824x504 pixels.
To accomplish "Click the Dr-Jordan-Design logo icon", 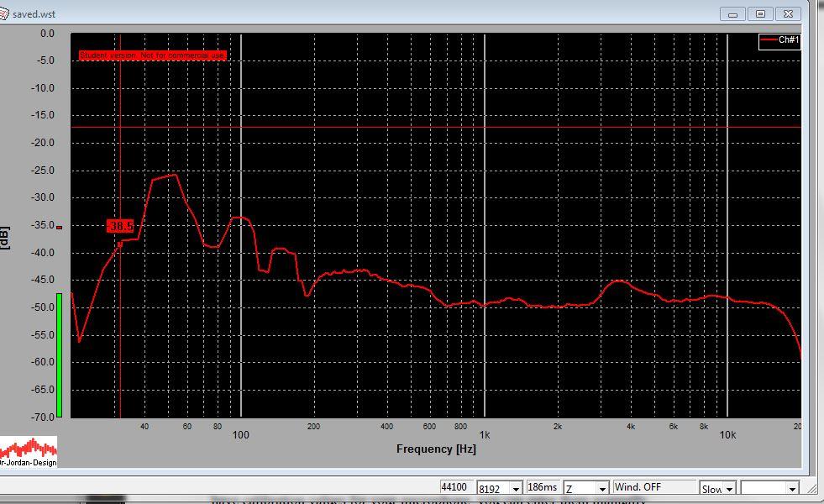I will point(29,452).
